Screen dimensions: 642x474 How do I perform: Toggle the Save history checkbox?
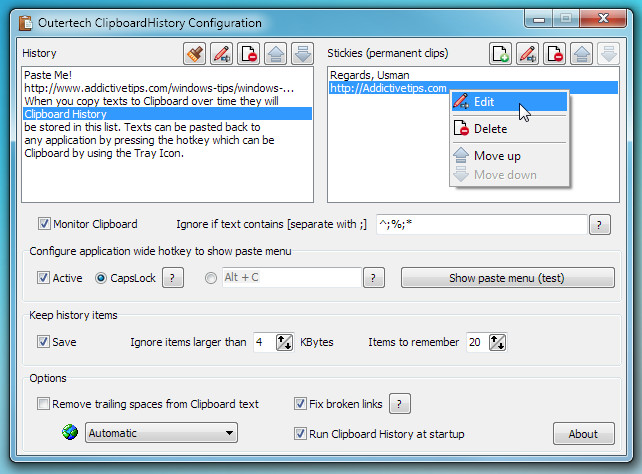click(43, 342)
